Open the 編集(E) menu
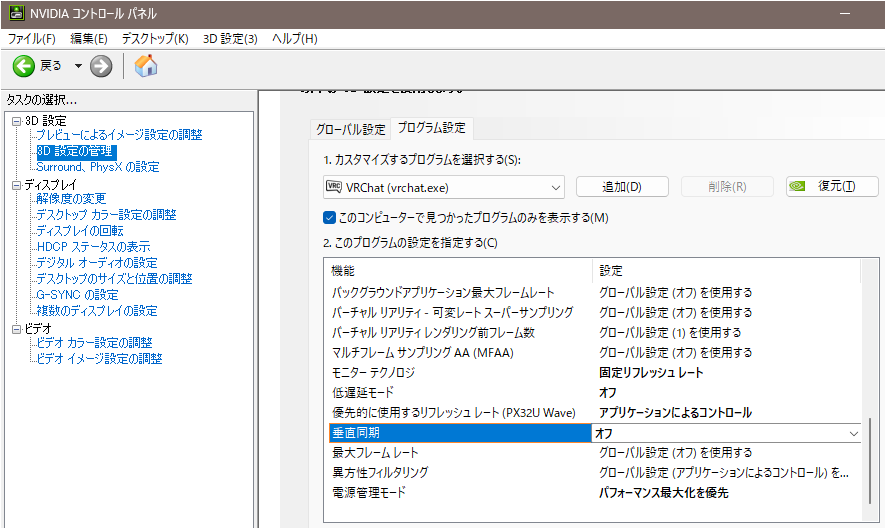Screen dimensions: 886x529 coord(89,38)
